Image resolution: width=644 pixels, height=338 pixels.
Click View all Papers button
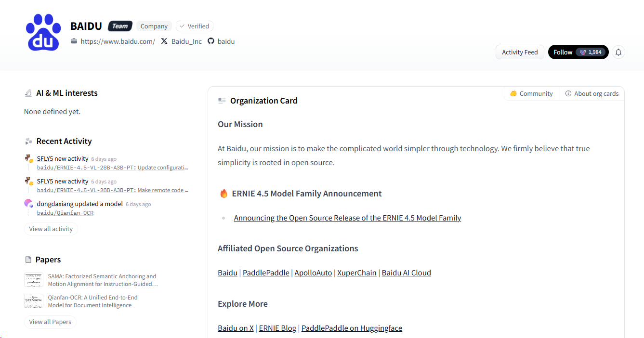(x=50, y=322)
